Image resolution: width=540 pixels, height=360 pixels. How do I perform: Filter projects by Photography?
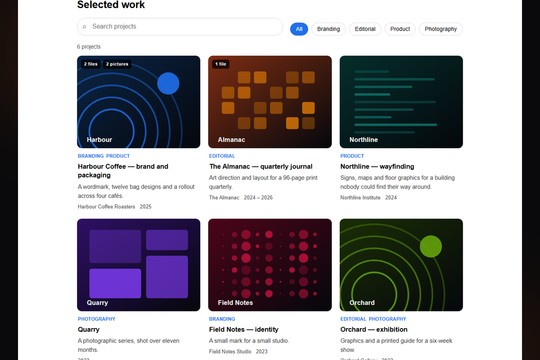pyautogui.click(x=440, y=29)
